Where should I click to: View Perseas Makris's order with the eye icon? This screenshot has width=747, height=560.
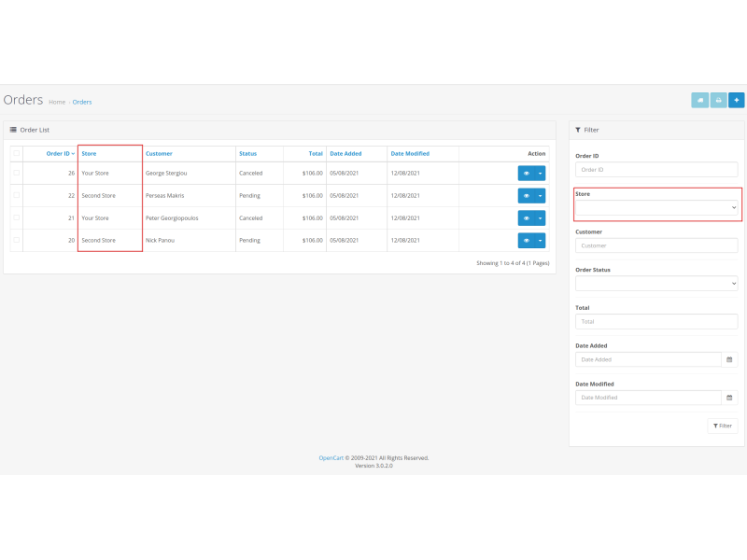point(527,195)
